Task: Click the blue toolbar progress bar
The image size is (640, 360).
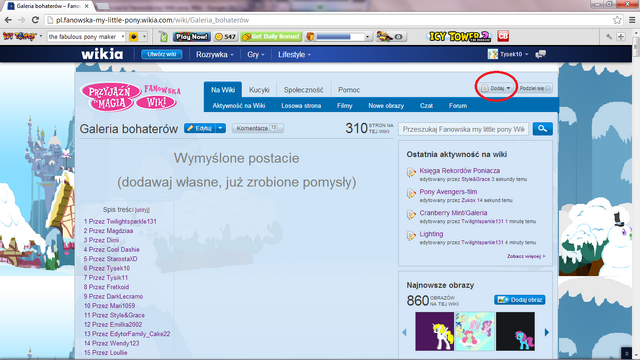Action: 340,37
